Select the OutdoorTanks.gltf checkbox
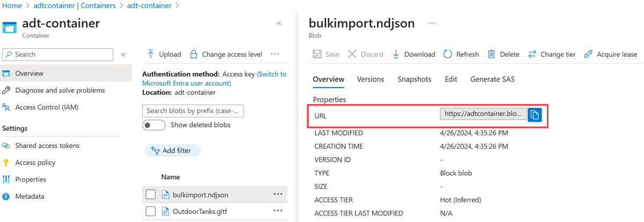Viewport: 644px width, 222px height. 151,211
